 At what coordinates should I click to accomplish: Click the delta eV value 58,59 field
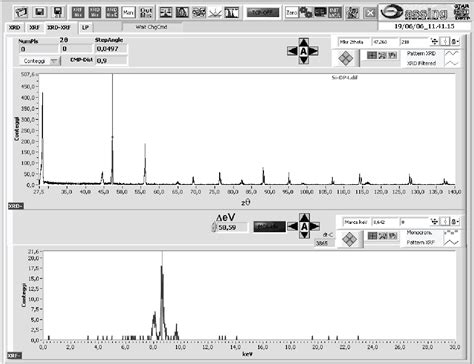pyautogui.click(x=233, y=227)
